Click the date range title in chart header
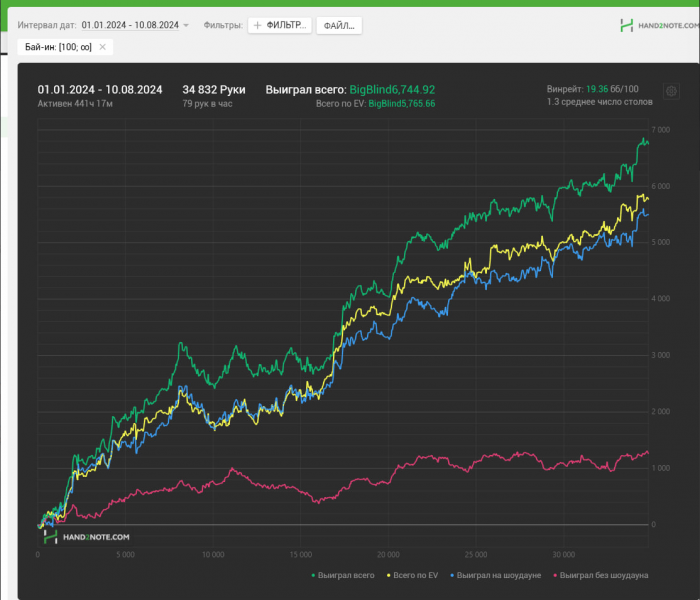The image size is (700, 600). (x=99, y=90)
